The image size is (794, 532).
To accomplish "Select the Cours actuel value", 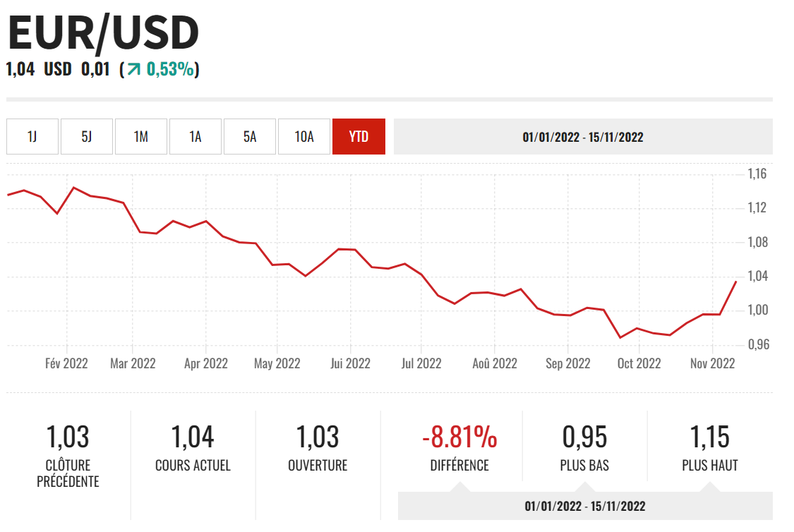I will [193, 437].
